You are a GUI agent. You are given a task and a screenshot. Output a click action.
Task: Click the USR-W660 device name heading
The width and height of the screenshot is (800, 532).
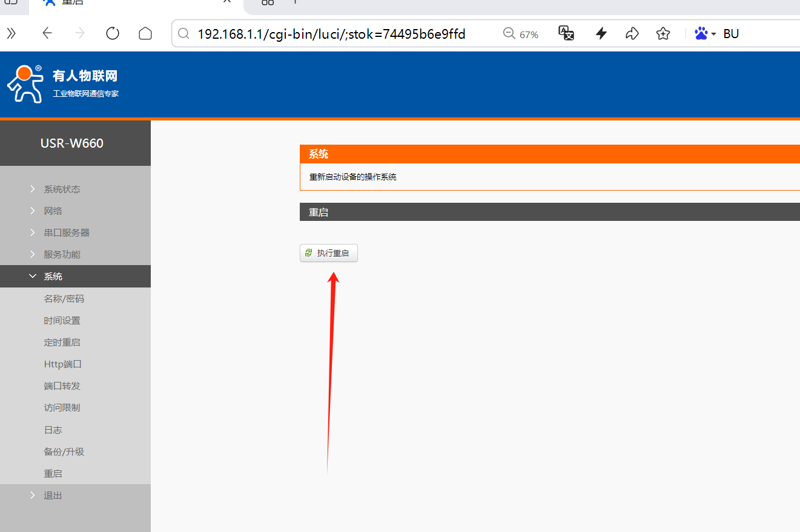[72, 143]
